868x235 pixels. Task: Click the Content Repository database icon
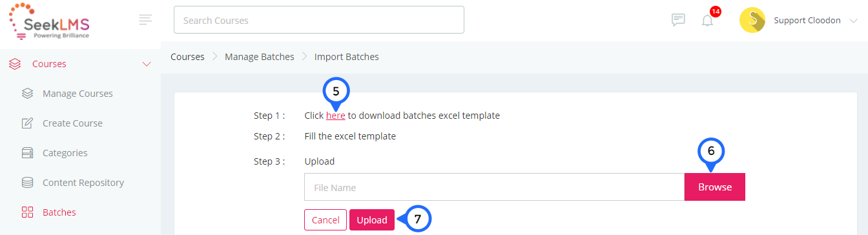tap(27, 183)
